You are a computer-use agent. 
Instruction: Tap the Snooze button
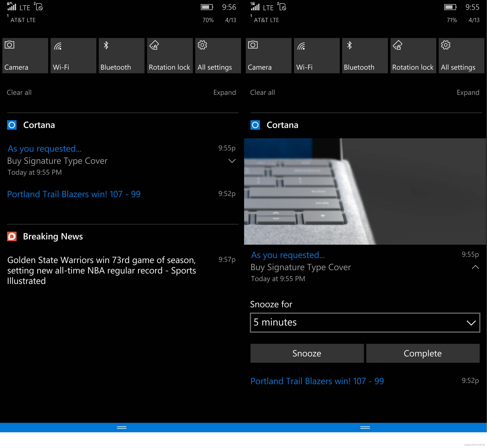(x=307, y=353)
